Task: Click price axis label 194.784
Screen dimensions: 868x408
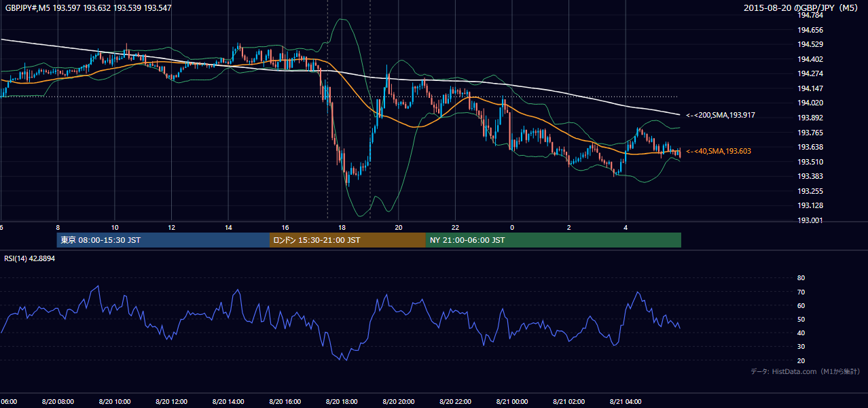Action: tap(810, 15)
